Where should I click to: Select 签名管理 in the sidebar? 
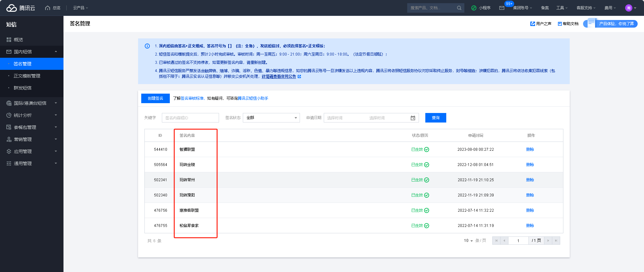[x=32, y=64]
